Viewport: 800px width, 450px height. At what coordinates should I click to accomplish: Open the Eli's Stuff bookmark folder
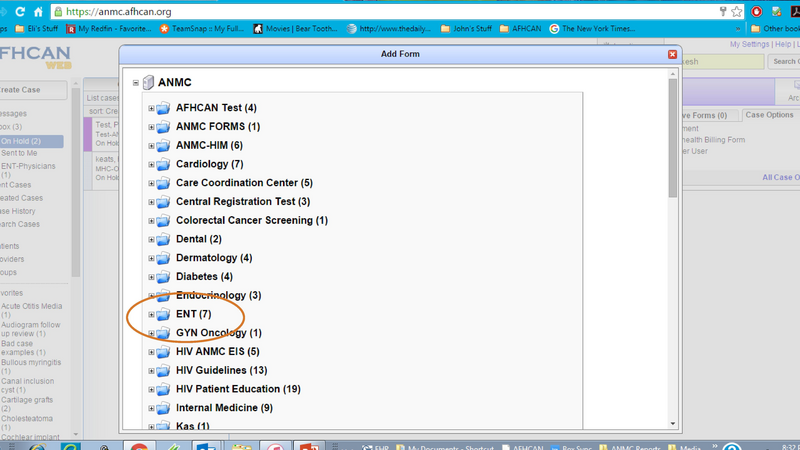tap(36, 29)
